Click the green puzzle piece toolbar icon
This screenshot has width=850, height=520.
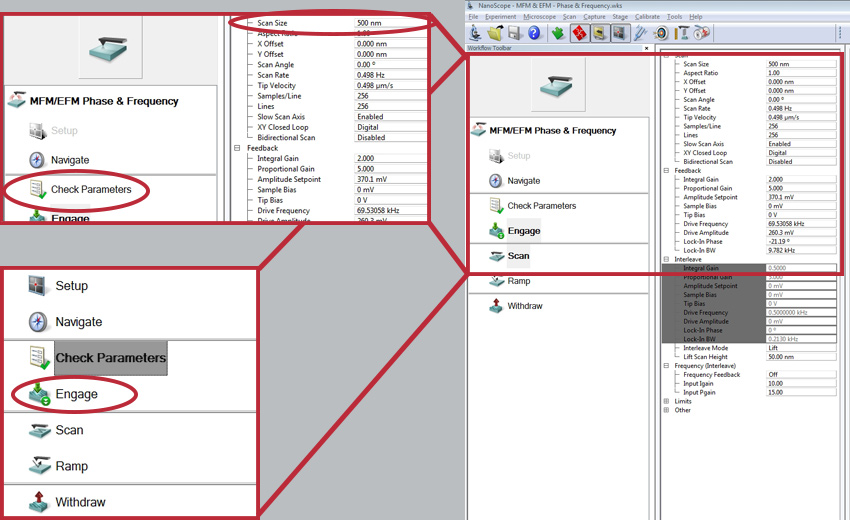click(558, 33)
